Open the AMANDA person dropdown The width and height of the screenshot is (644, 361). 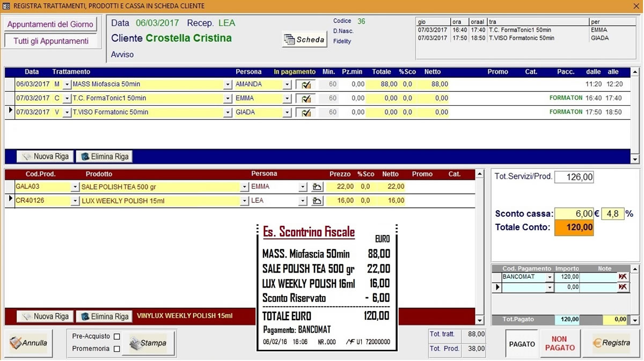287,85
